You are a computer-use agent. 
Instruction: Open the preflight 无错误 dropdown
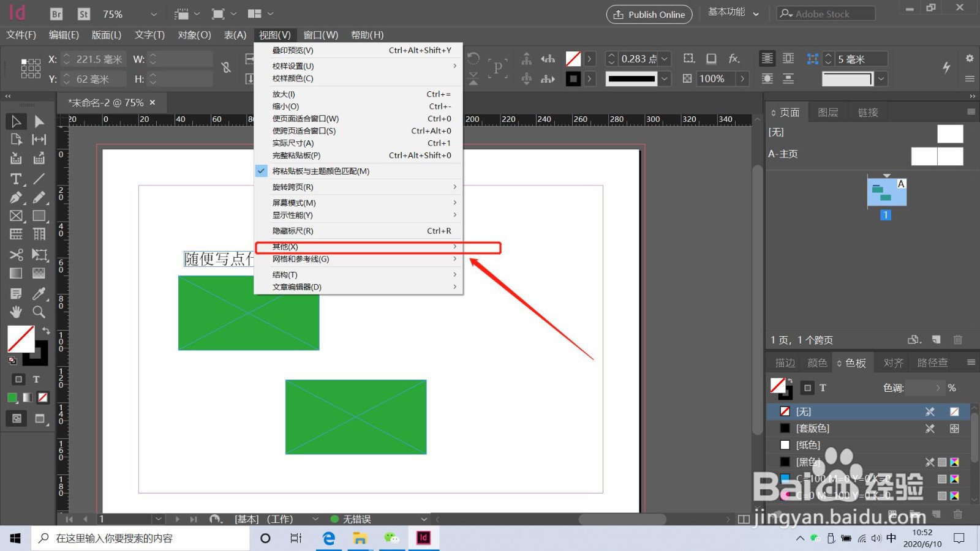point(424,519)
